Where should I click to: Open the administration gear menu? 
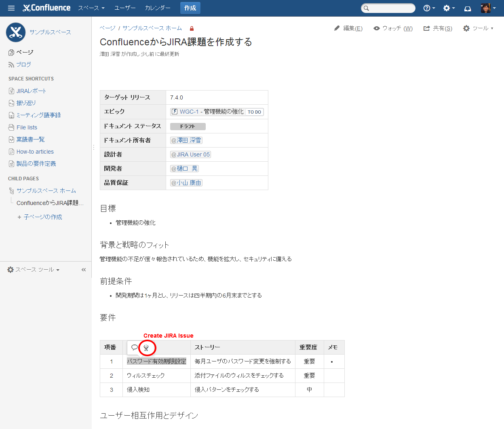click(449, 8)
